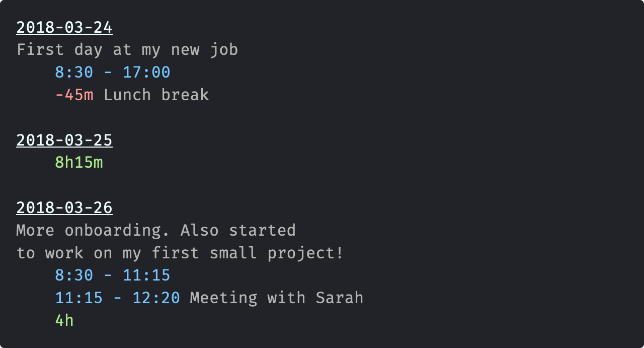Select the 12:20 end time
Image resolution: width=644 pixels, height=348 pixels.
(156, 298)
